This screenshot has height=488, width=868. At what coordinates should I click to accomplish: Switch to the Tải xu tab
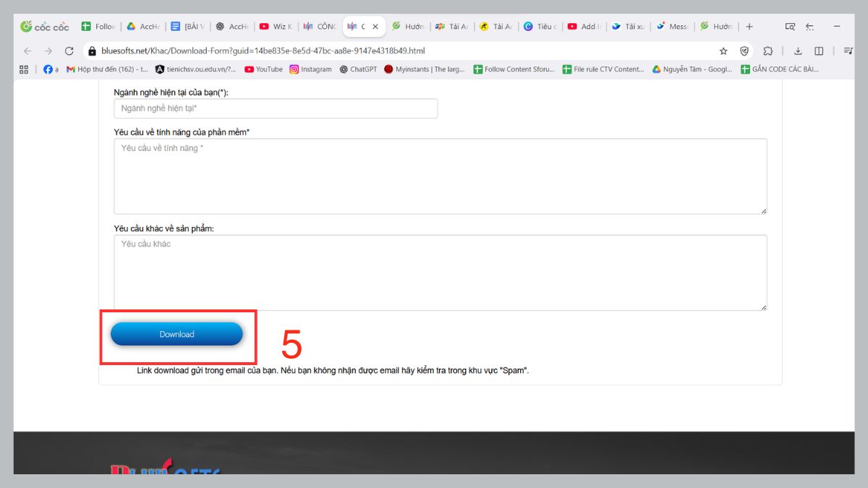click(628, 27)
